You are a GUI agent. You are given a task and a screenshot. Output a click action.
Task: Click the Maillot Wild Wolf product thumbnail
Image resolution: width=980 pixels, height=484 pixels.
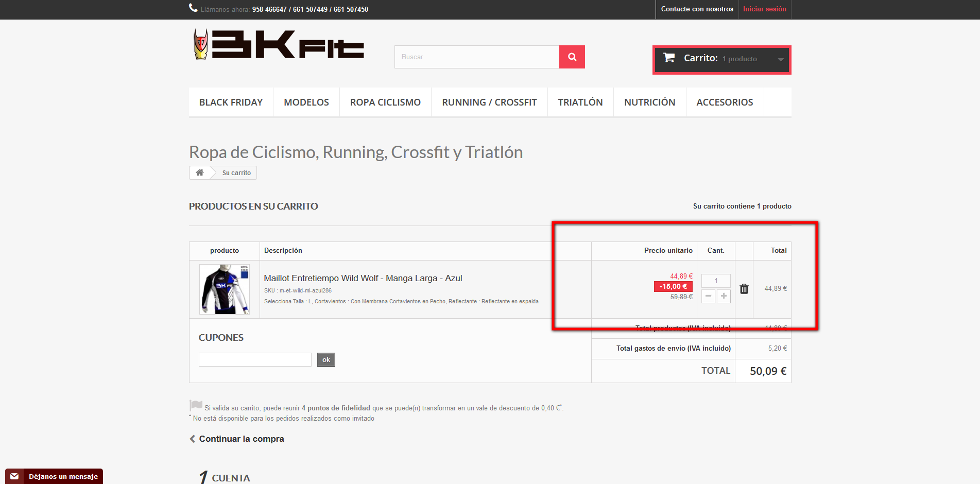point(225,289)
